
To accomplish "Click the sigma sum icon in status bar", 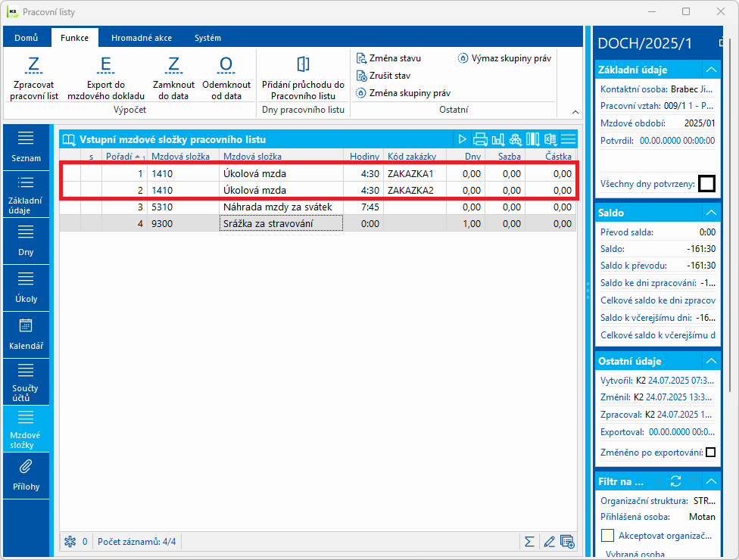I will click(530, 542).
